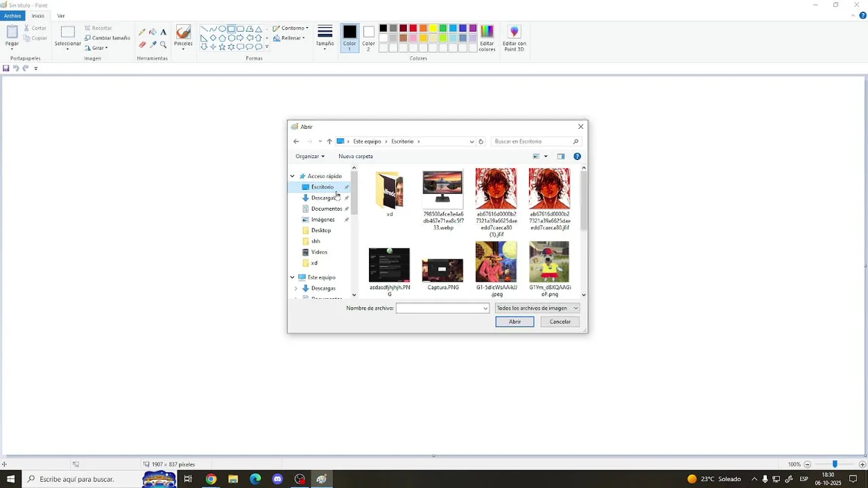Open Discord from the taskbar

[277, 479]
